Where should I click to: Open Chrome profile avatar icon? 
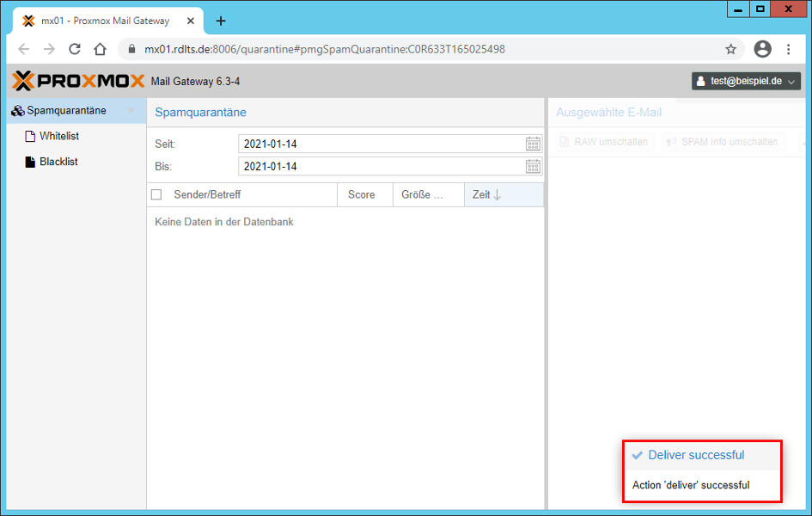pyautogui.click(x=762, y=49)
